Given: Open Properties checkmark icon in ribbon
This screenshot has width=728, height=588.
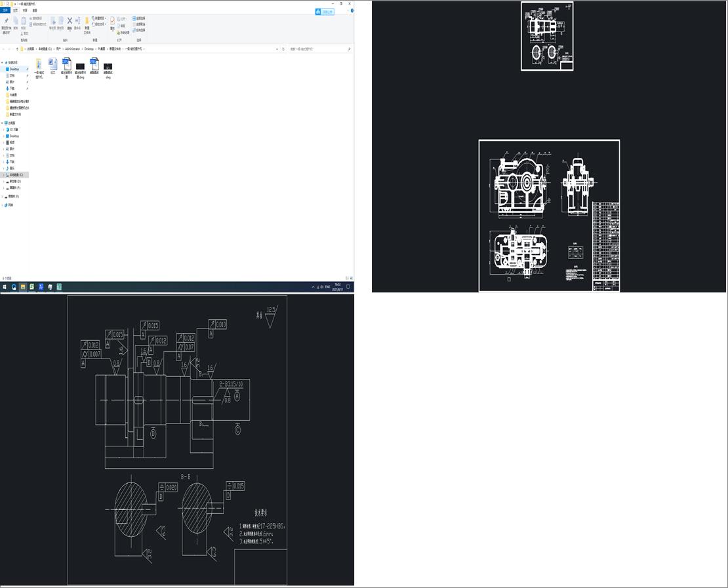Looking at the screenshot, I should click(x=112, y=22).
